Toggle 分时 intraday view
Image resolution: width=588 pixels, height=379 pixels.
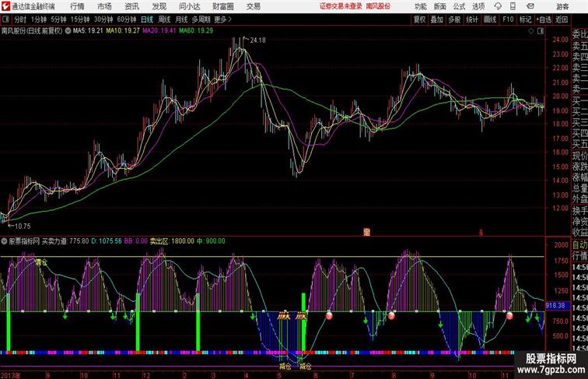click(x=20, y=19)
